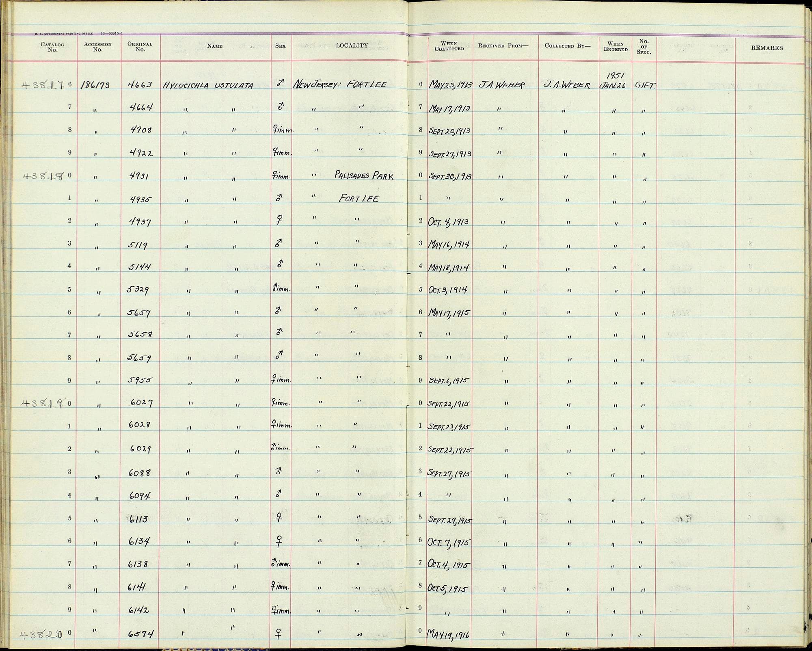
Task: Select original number 4935
Action: 139,199
